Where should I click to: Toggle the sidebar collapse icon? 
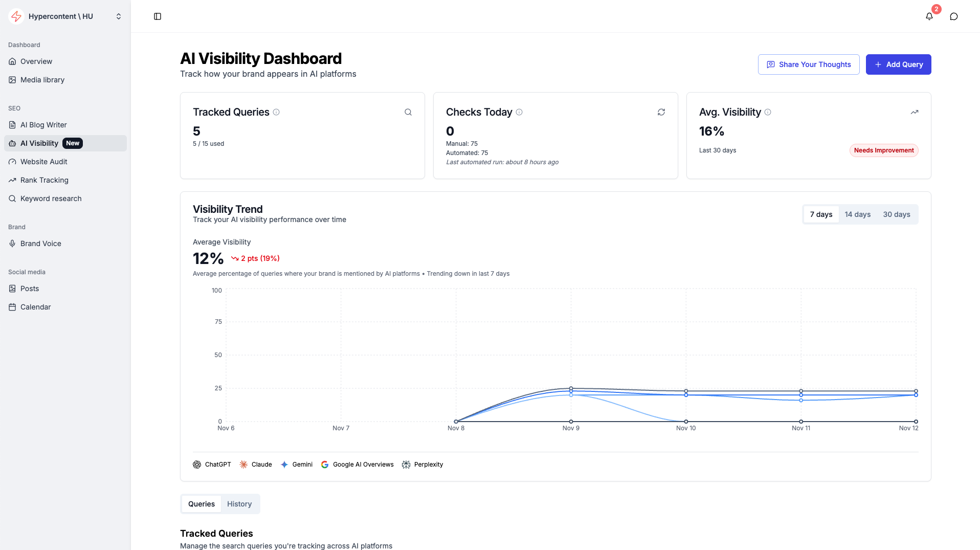point(158,16)
